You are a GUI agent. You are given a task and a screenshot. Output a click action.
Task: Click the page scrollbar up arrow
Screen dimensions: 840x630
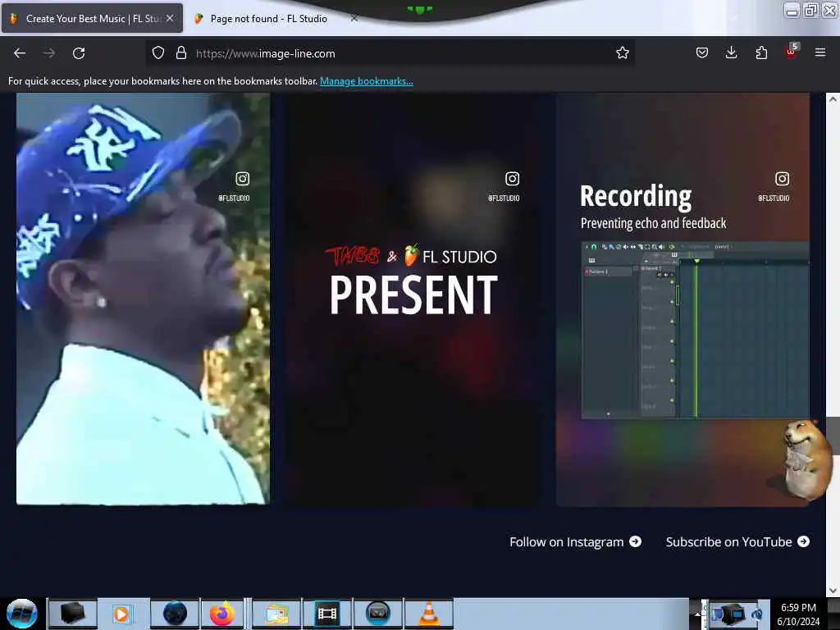click(x=833, y=99)
